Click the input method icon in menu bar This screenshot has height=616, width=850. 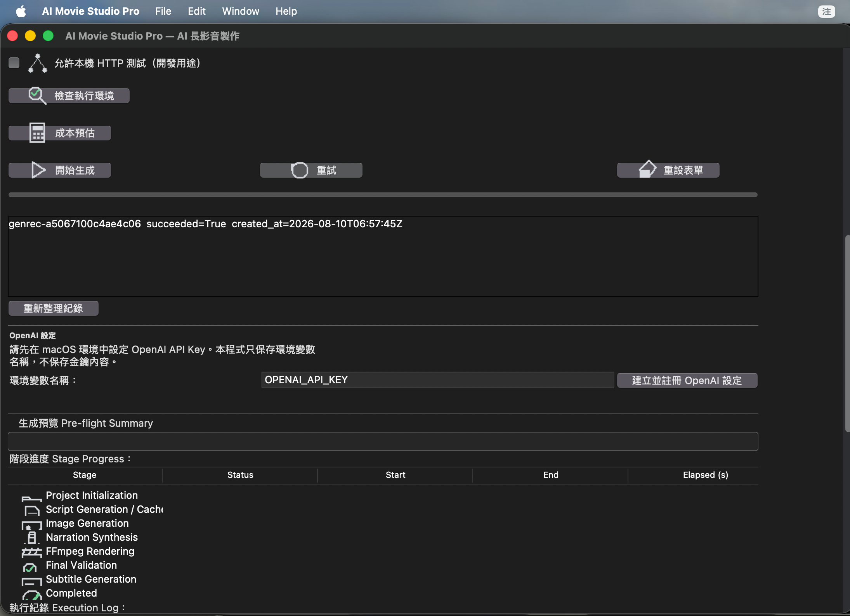point(826,12)
